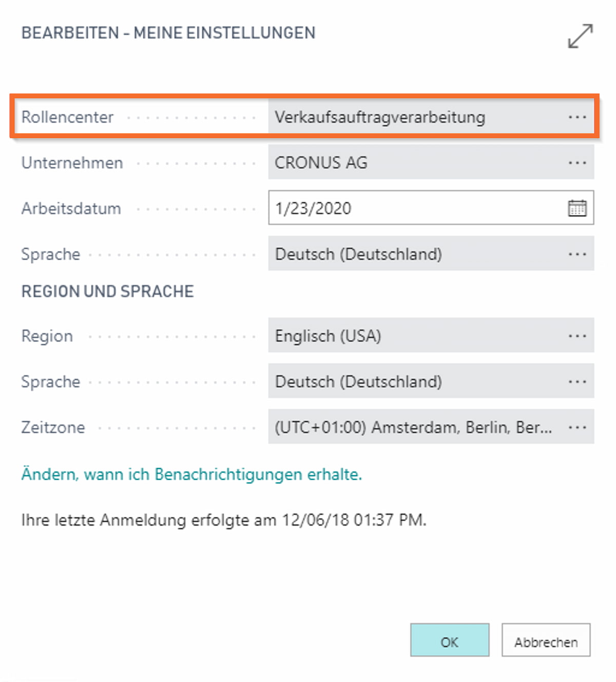
Task: Click the Rollencenter field label
Action: [x=67, y=117]
